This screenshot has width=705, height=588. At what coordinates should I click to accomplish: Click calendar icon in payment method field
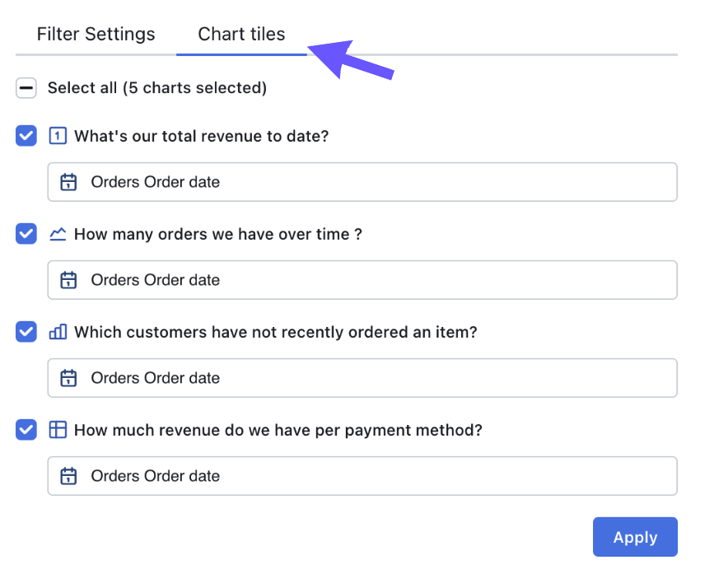pos(68,476)
